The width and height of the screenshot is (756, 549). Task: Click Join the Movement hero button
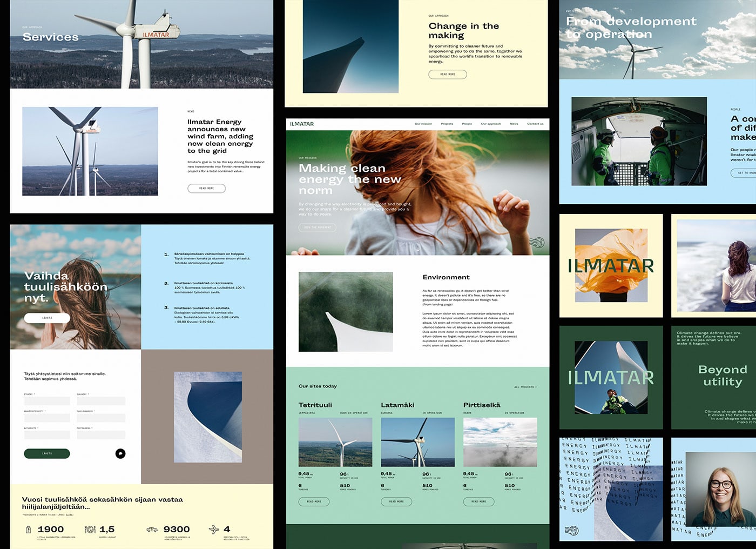[x=318, y=227]
